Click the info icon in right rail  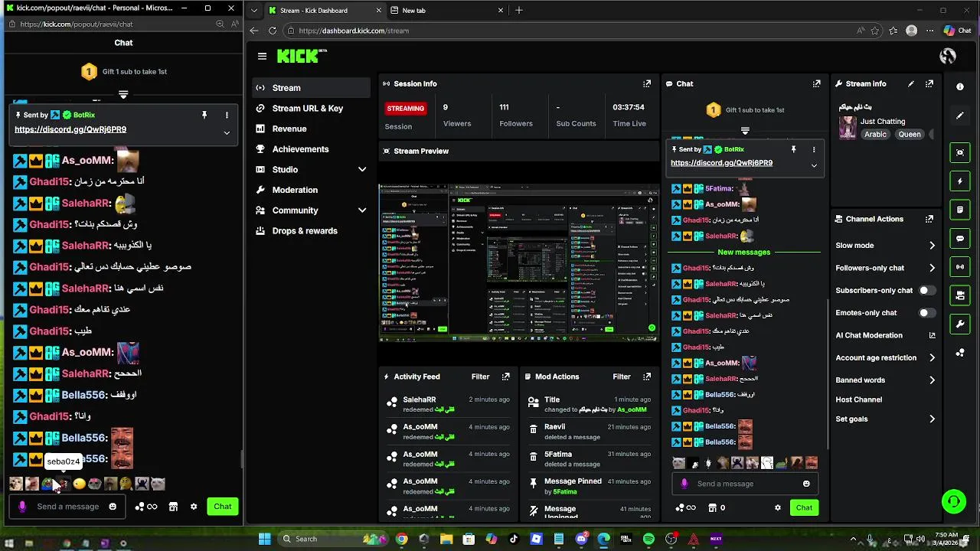coord(960,86)
